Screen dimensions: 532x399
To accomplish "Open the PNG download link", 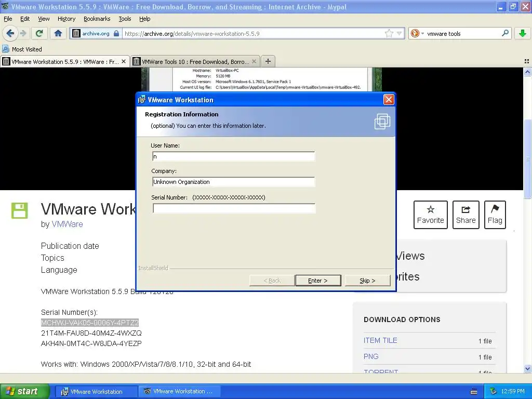I will click(371, 356).
